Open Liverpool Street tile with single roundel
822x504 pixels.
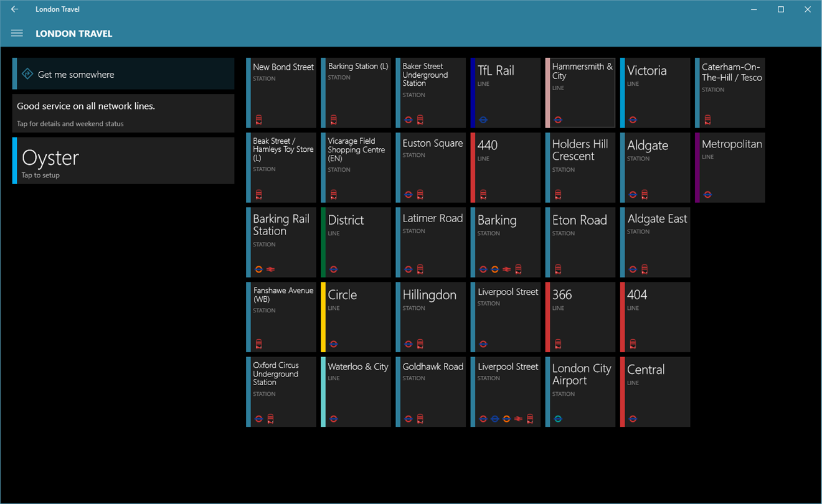click(x=506, y=317)
